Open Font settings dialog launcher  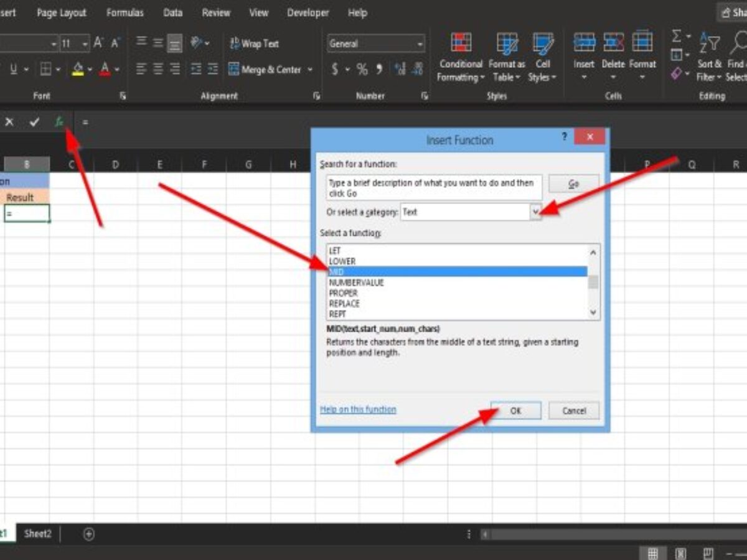pyautogui.click(x=123, y=96)
